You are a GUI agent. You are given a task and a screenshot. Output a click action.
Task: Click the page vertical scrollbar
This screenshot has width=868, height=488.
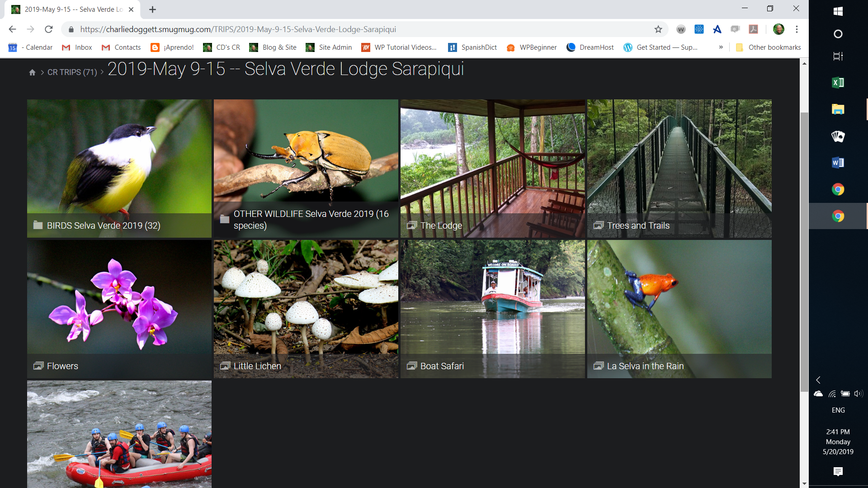[x=804, y=252]
